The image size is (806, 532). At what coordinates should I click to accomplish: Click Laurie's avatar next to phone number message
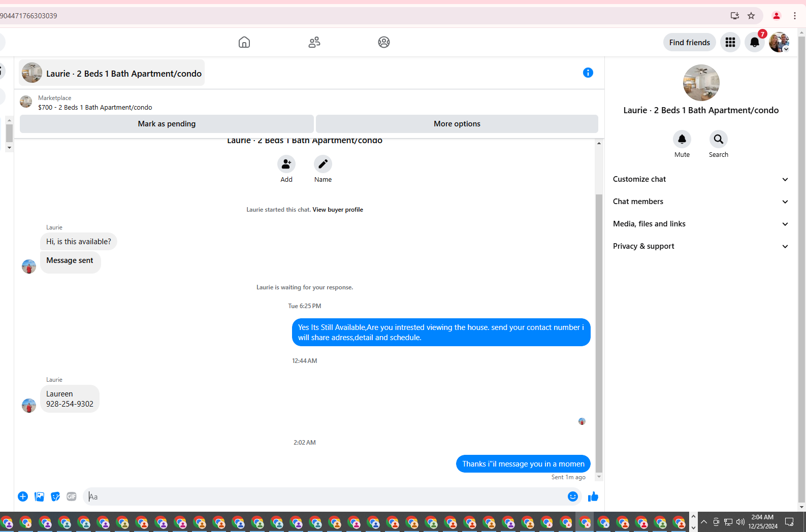pos(29,405)
